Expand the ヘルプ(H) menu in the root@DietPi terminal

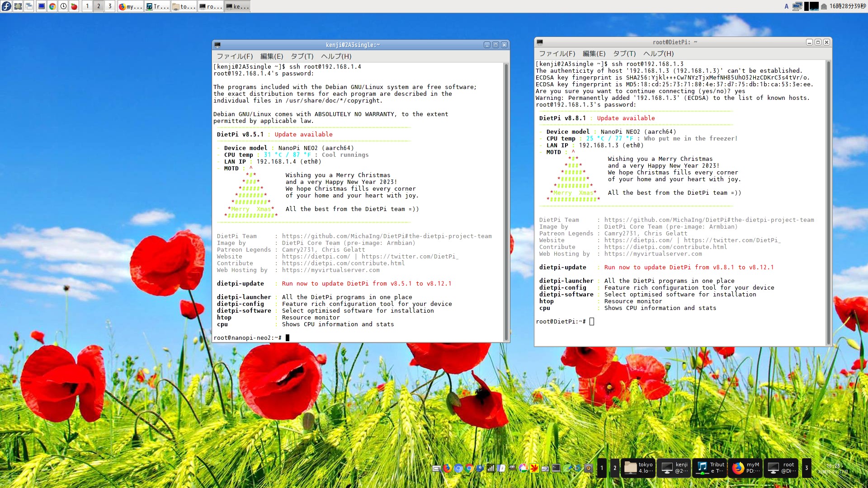click(658, 53)
